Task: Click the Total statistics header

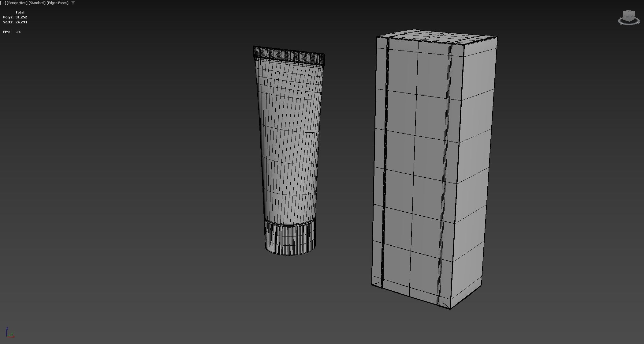Action: (20, 12)
